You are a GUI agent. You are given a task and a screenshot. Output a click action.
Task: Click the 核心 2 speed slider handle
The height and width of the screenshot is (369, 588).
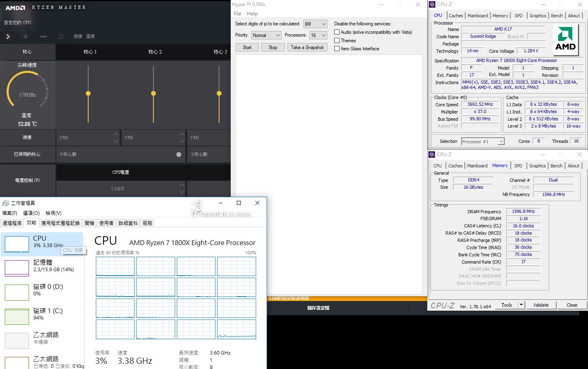click(153, 93)
